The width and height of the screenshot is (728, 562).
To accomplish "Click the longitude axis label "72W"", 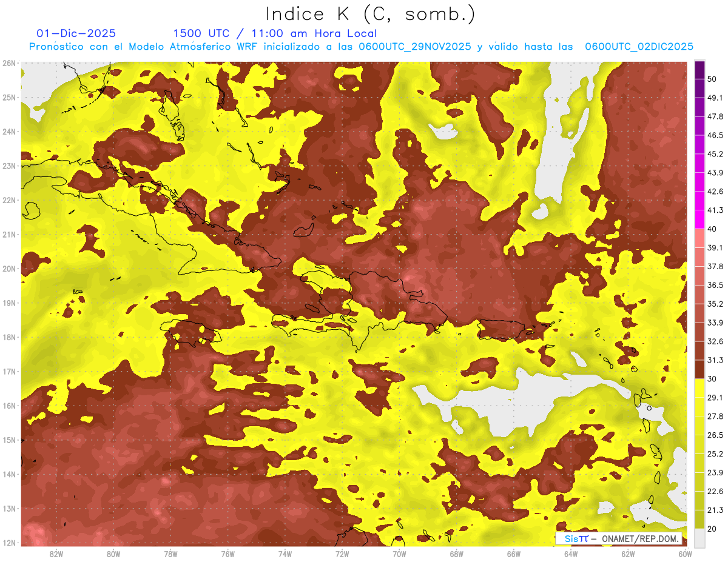I will click(342, 554).
